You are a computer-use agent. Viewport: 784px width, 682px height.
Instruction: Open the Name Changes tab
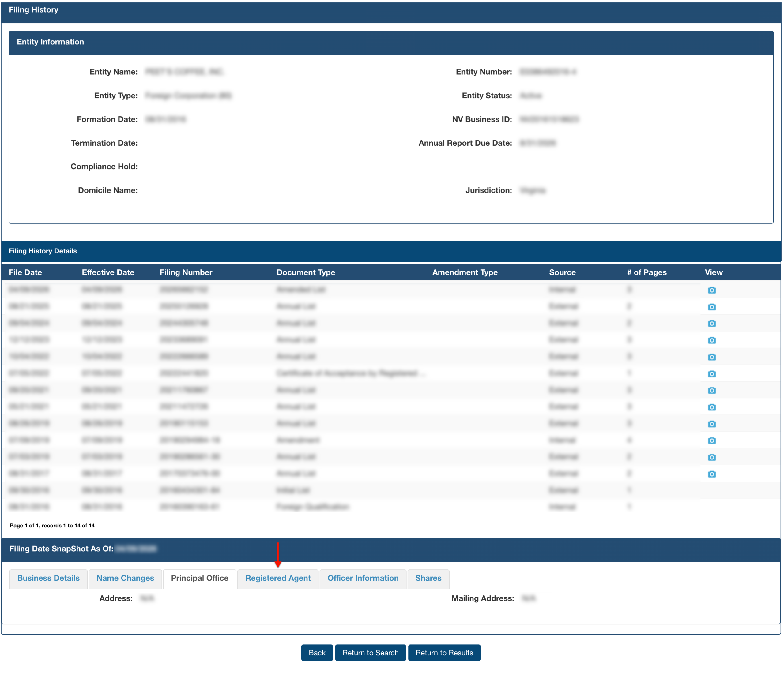[x=125, y=578]
